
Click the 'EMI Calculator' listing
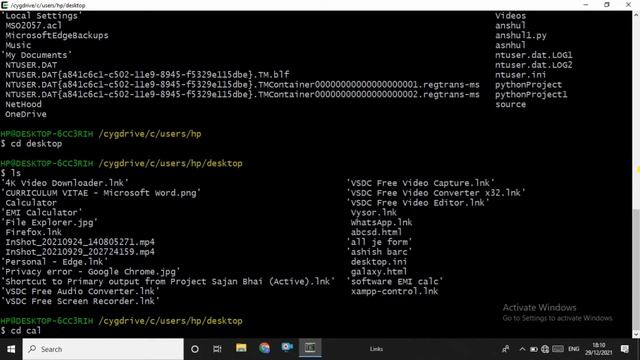[42, 212]
